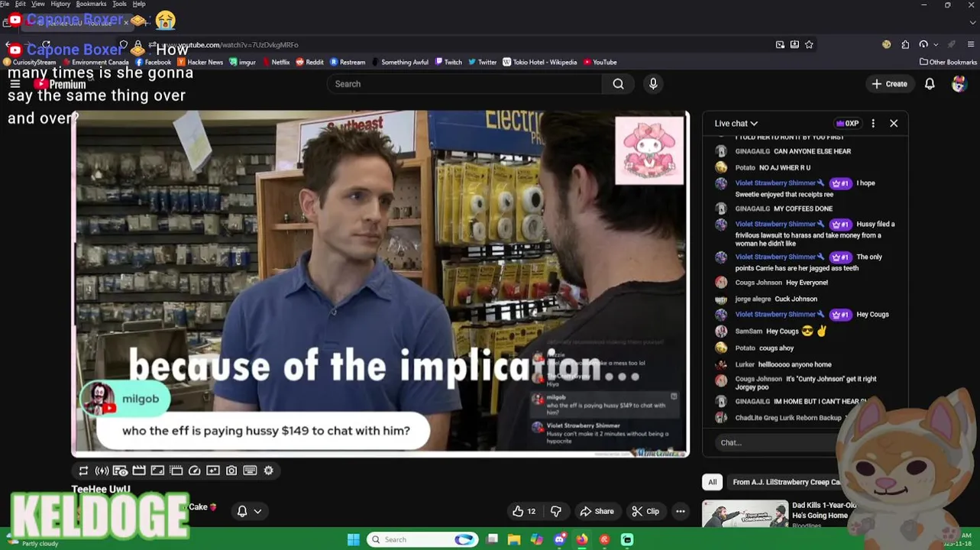Open the CuriosityStream bookmark
This screenshot has height=550, width=980.
coord(30,62)
